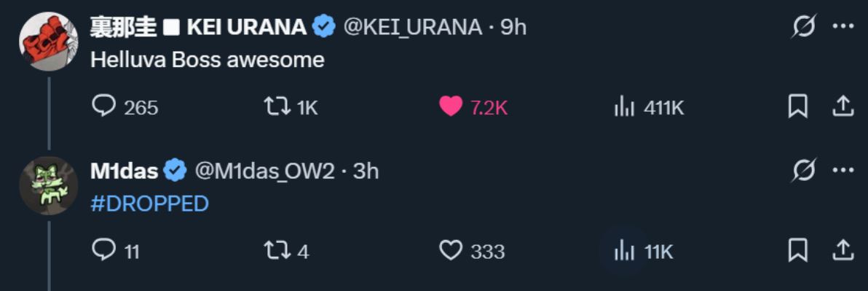Screen dimensions: 868x291
Task: Open more options for KEI URANA's post
Action: 844,26
